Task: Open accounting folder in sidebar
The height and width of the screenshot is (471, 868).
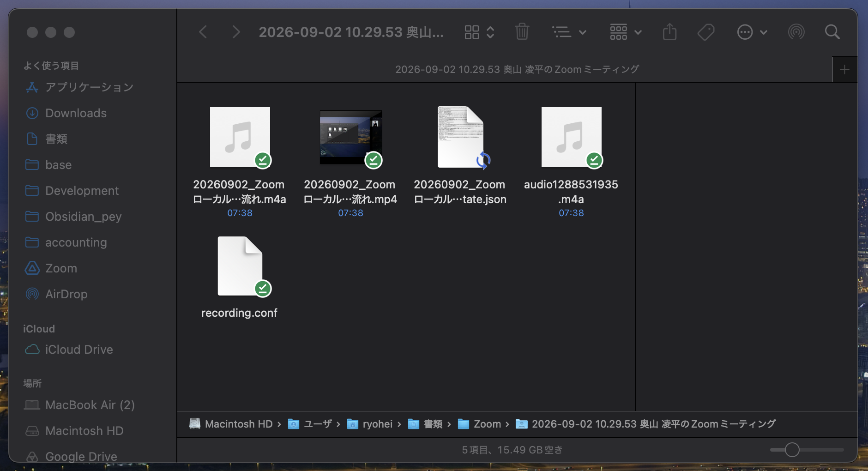Action: pos(76,242)
